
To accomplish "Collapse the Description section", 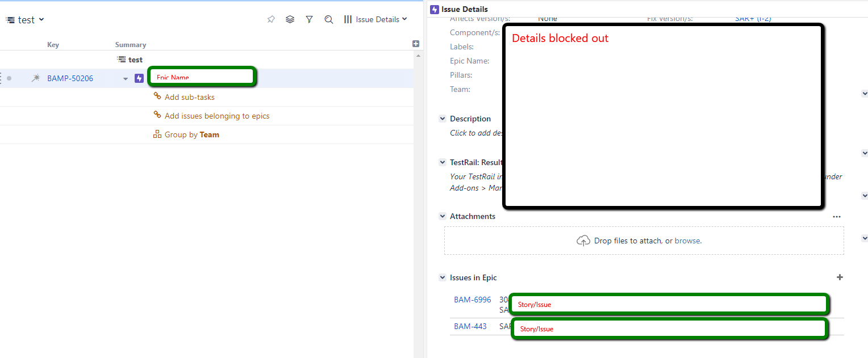I will (443, 119).
